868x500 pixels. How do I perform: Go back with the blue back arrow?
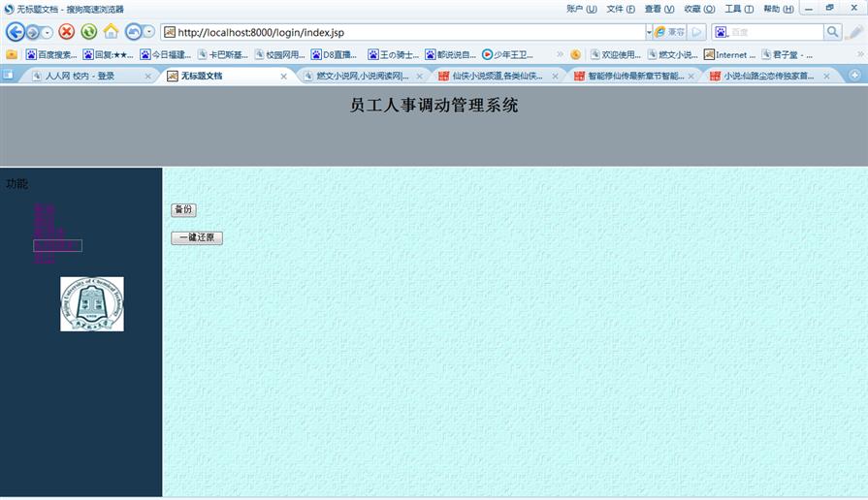click(16, 32)
